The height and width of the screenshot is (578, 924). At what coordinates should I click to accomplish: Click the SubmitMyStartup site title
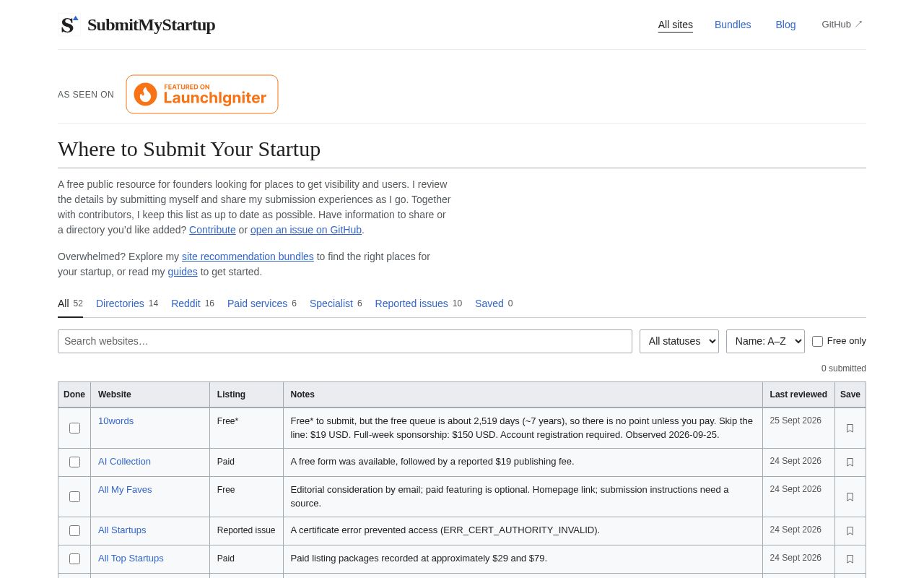pos(151,25)
